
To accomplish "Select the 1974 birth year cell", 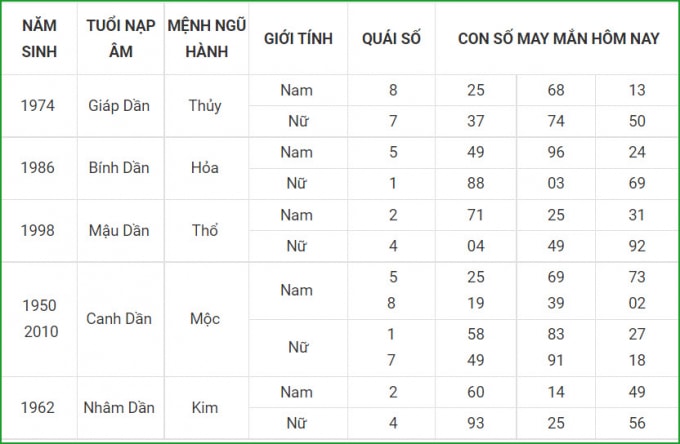I will [x=38, y=105].
